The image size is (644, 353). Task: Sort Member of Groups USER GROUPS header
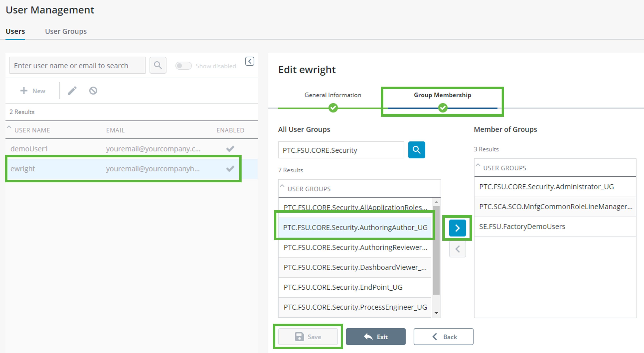coord(504,168)
